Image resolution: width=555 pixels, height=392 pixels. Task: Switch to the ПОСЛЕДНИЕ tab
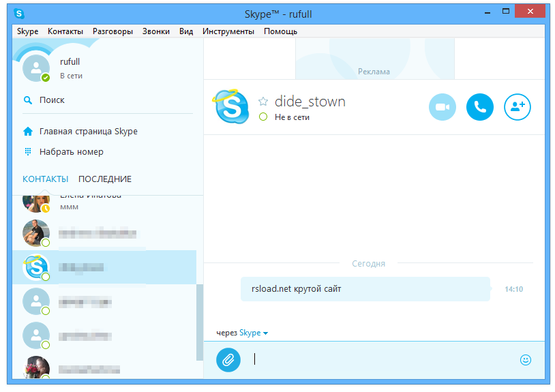105,179
